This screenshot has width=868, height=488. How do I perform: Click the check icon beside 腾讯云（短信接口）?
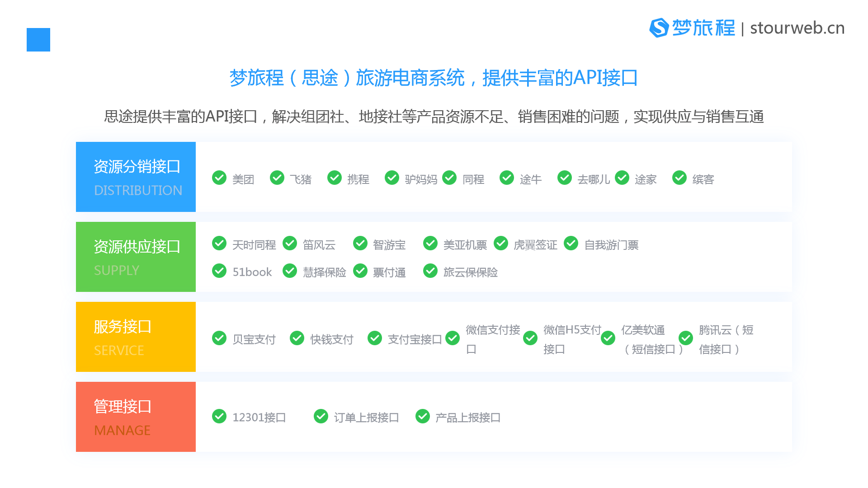(686, 338)
